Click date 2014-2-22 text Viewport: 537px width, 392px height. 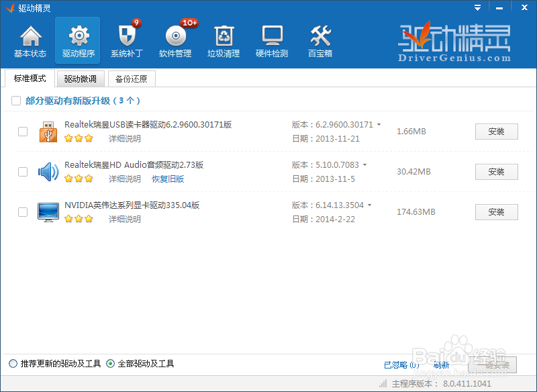point(335,219)
